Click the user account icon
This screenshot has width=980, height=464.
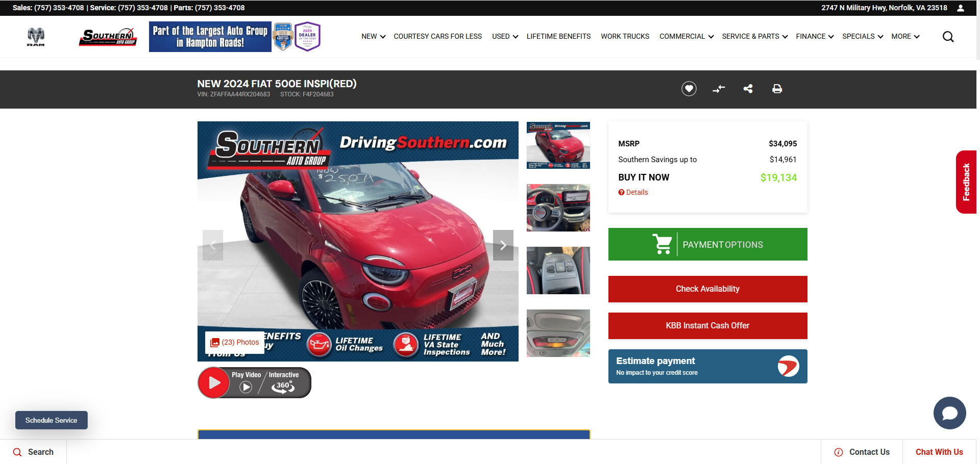click(960, 8)
